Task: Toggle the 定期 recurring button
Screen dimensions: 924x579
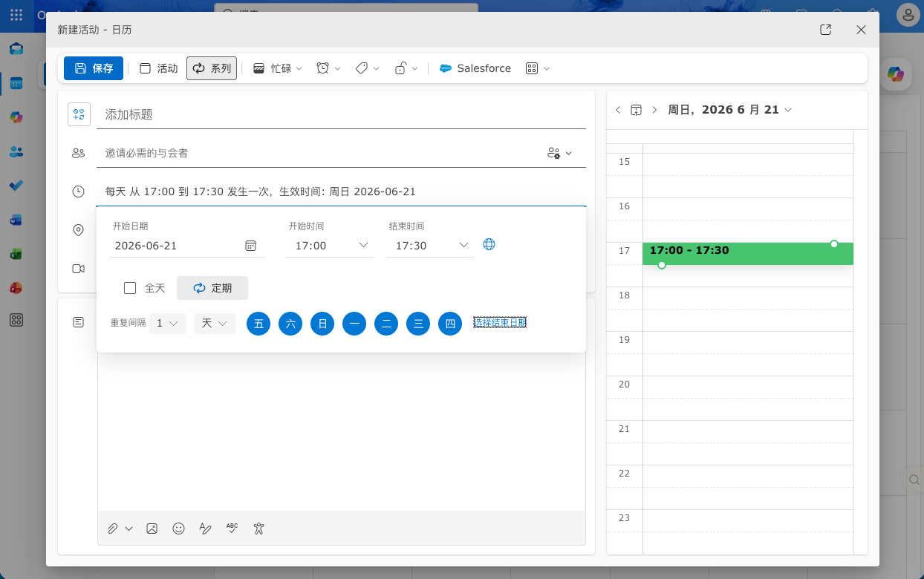Action: click(x=212, y=288)
